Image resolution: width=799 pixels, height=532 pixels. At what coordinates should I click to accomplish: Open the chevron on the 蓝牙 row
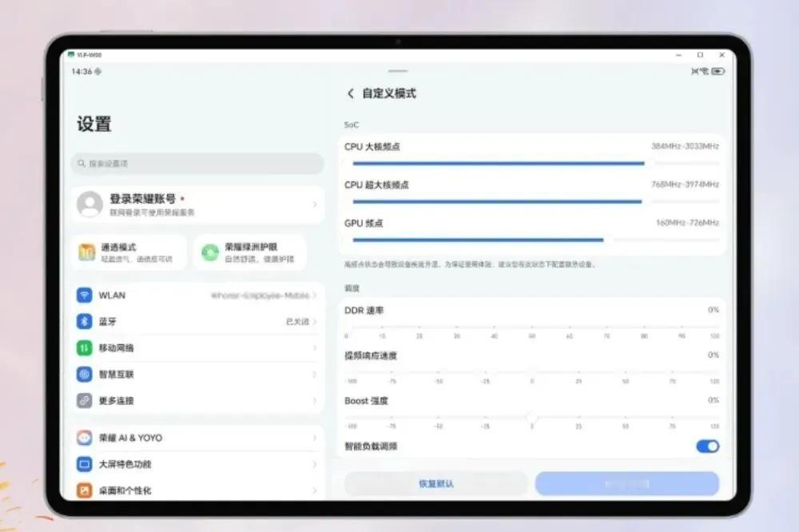315,322
